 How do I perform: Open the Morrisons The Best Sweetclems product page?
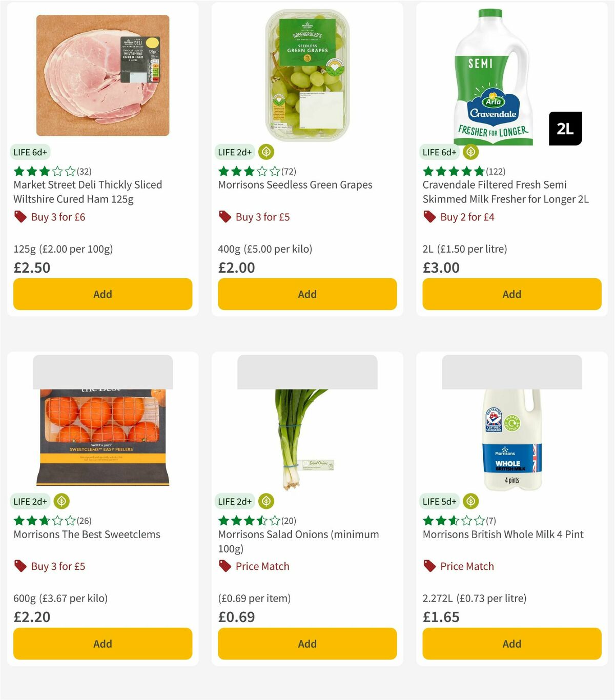(86, 534)
